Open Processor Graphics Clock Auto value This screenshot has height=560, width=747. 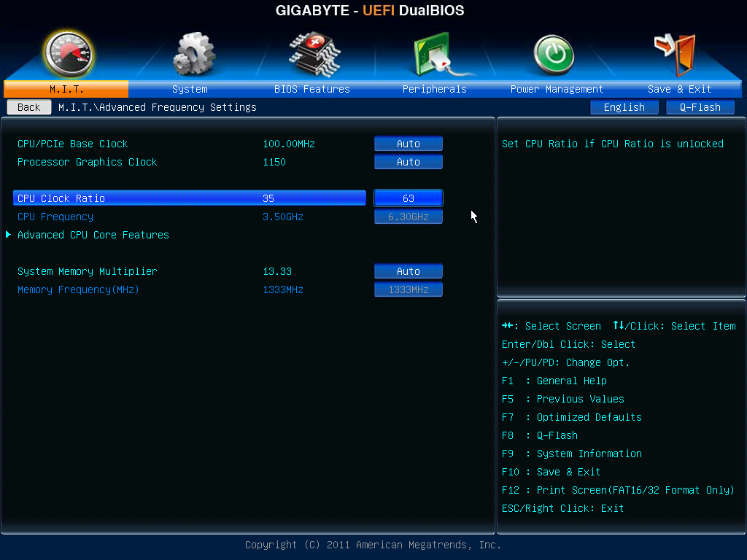[408, 162]
